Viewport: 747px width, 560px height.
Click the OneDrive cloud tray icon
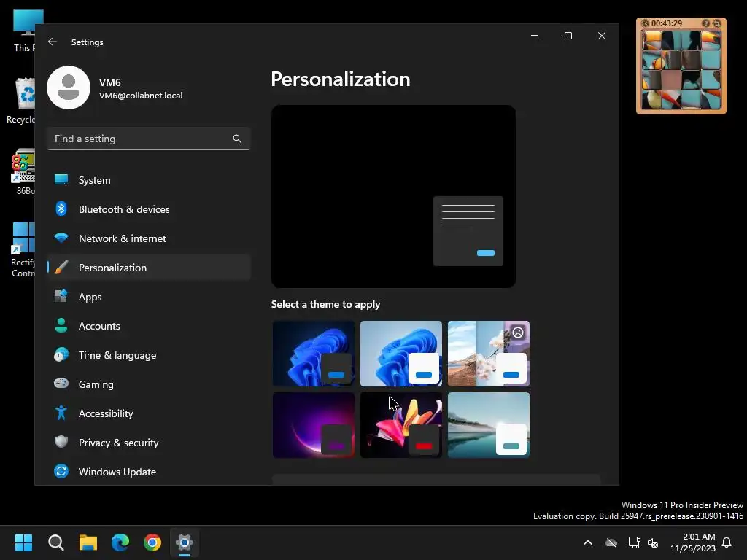(x=611, y=542)
